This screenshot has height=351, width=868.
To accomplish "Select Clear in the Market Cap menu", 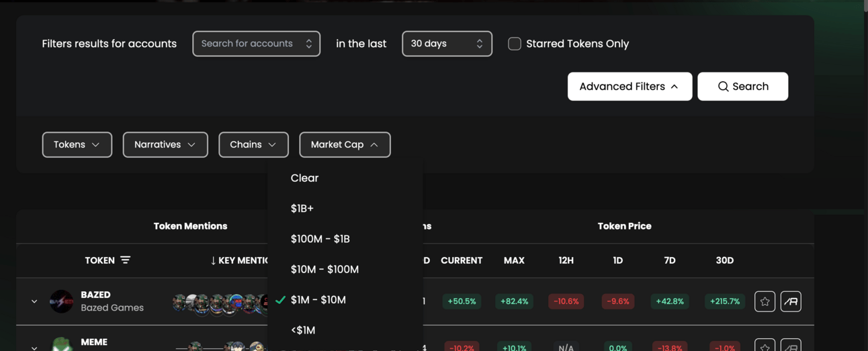I will point(304,178).
